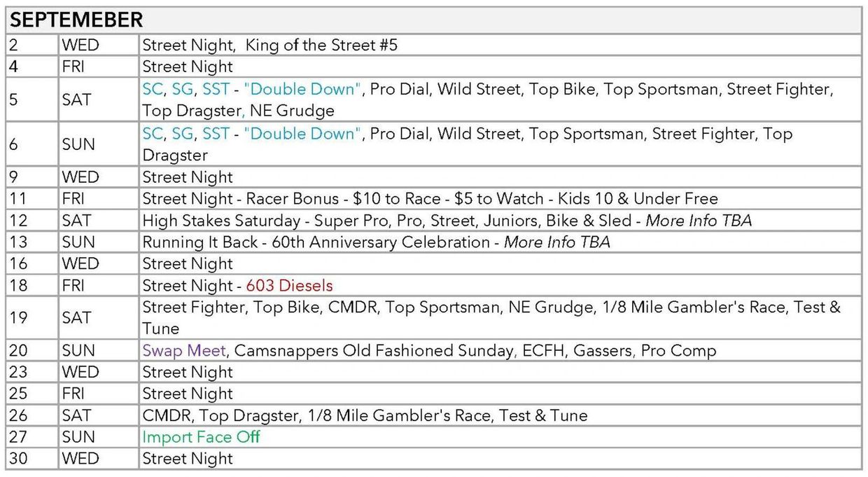Click "Double Down" in the September 5 row
The height and width of the screenshot is (477, 868).
pyautogui.click(x=304, y=90)
